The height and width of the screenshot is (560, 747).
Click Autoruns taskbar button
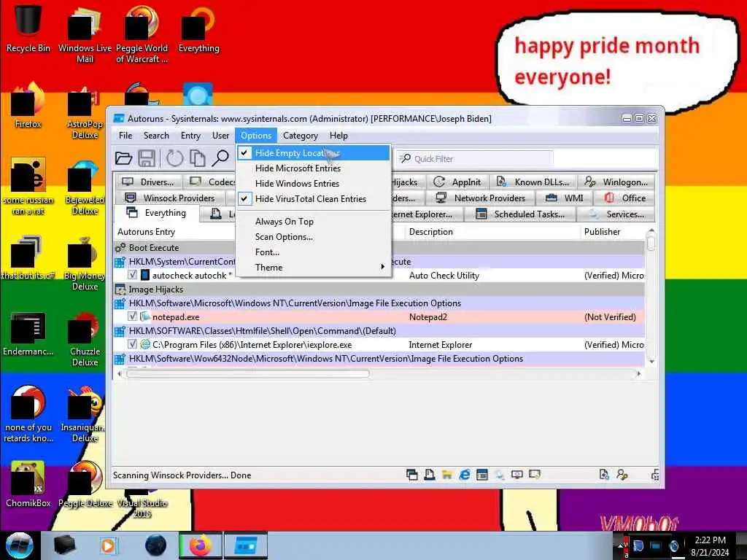tap(245, 545)
